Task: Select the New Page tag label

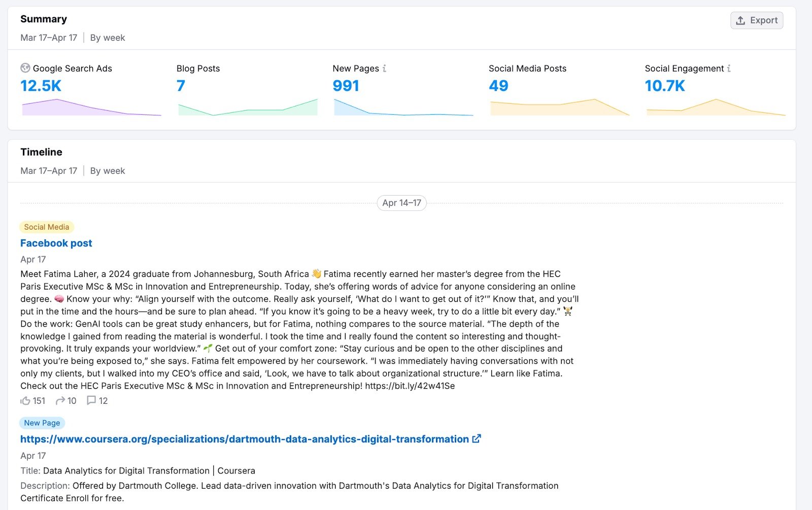Action: tap(42, 423)
